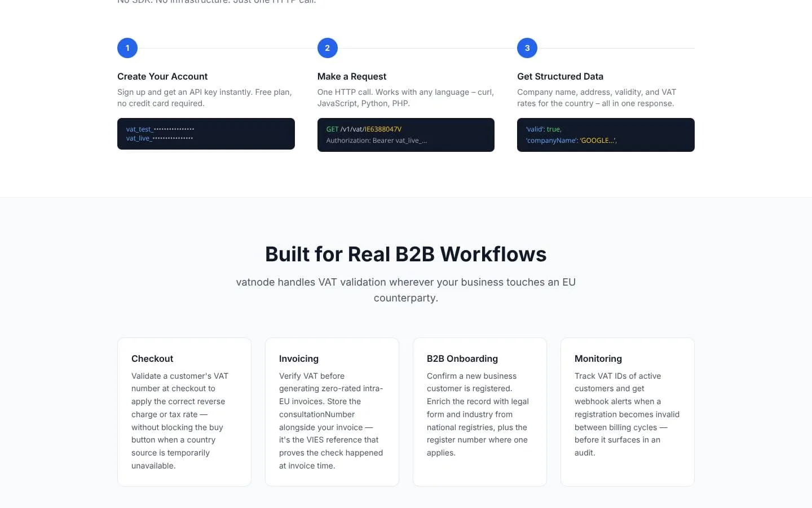This screenshot has height=508, width=812.
Task: Click the vat_test_ API key line
Action: [x=160, y=129]
